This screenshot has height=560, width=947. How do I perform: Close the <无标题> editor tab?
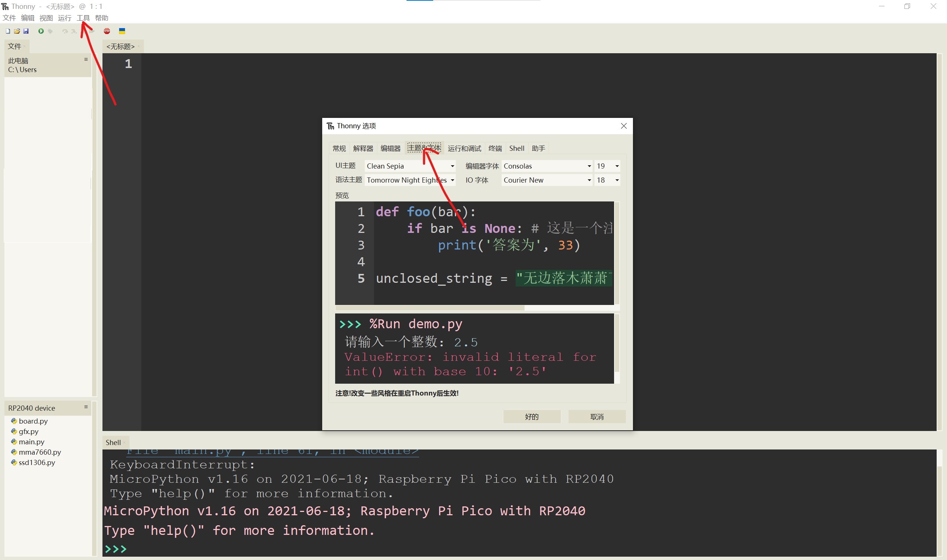(x=139, y=47)
